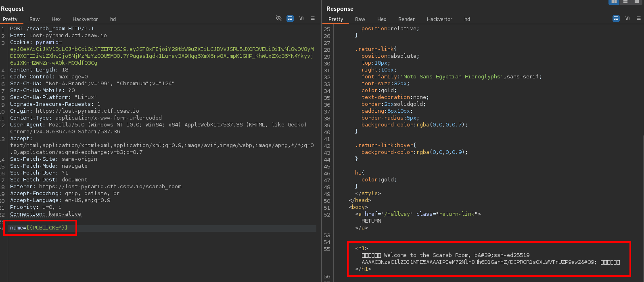Click the RETURN text in Response body

(x=371, y=221)
